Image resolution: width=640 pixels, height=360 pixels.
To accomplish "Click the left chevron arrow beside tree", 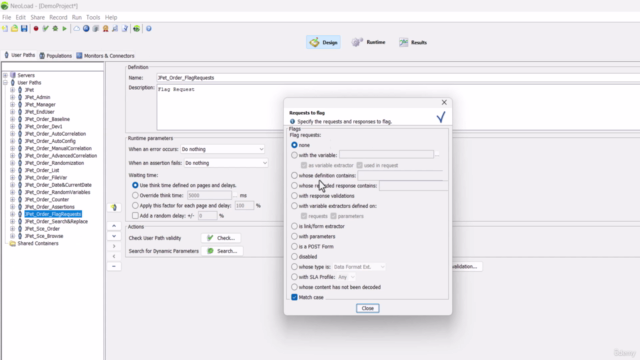I will (x=114, y=256).
